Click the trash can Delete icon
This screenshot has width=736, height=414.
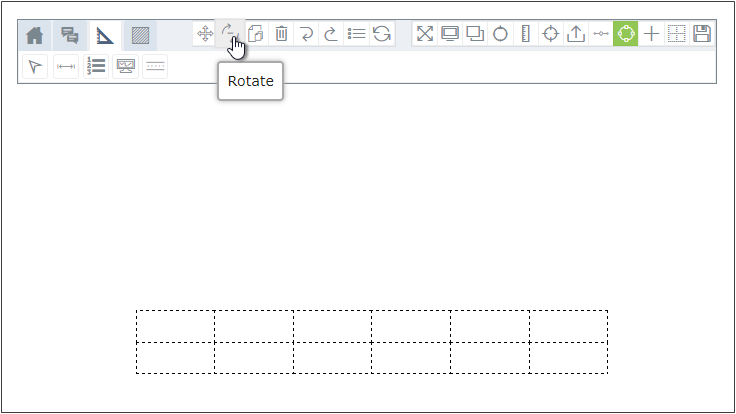(281, 34)
